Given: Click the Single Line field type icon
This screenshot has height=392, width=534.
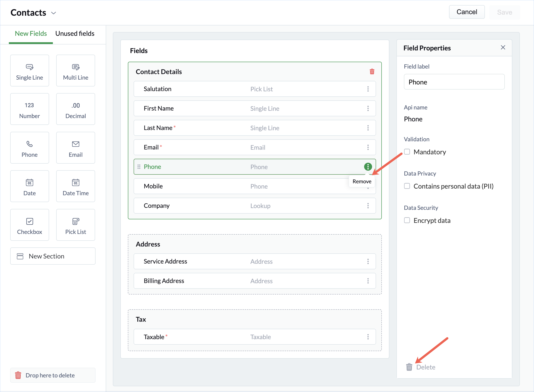Looking at the screenshot, I should coord(29,67).
